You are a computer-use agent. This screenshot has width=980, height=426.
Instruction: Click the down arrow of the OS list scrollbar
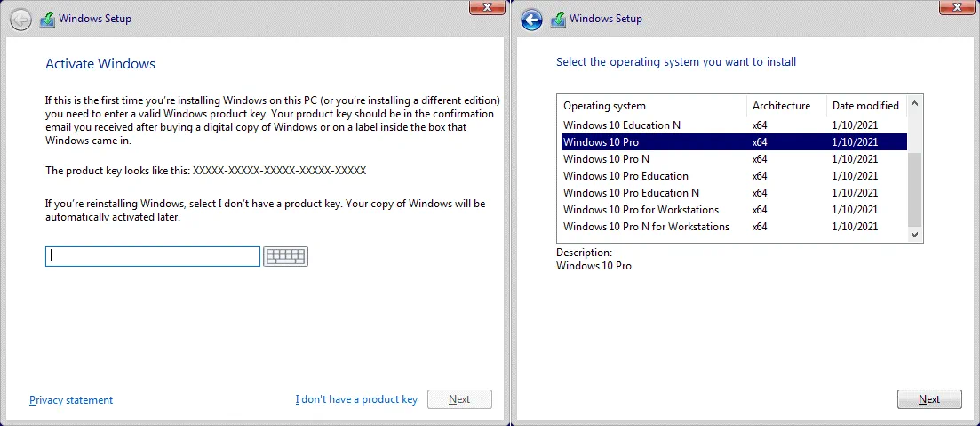pos(914,234)
